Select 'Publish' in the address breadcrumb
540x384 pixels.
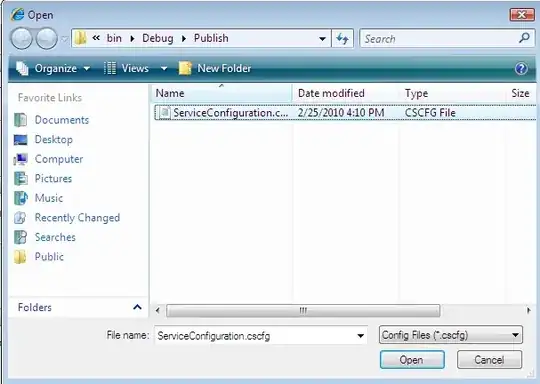pos(211,38)
